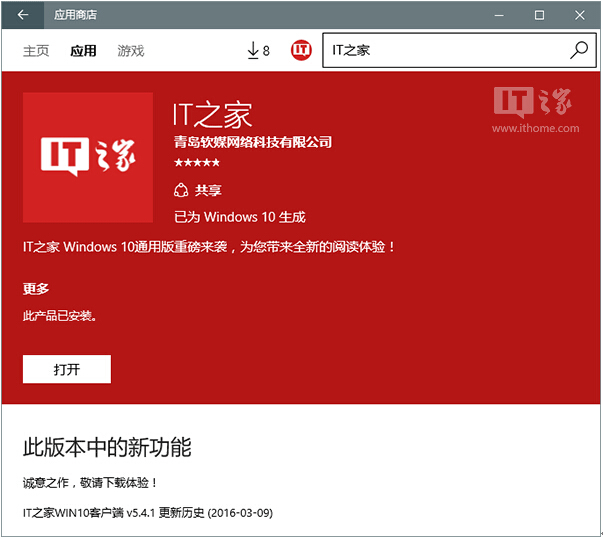Share the app via the 共享 icon
This screenshot has width=603, height=539.
[x=198, y=190]
